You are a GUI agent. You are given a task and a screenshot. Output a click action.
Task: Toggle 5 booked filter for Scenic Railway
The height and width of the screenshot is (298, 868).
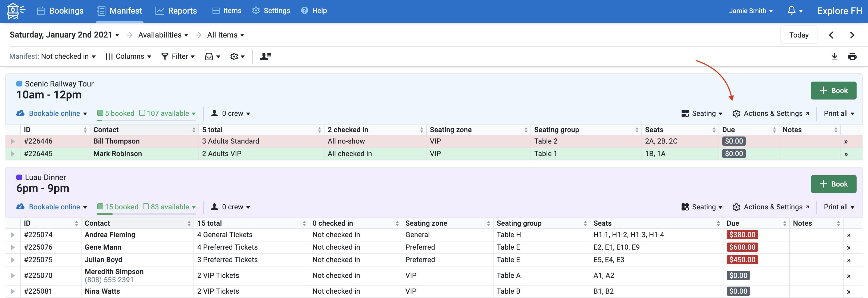pyautogui.click(x=115, y=114)
